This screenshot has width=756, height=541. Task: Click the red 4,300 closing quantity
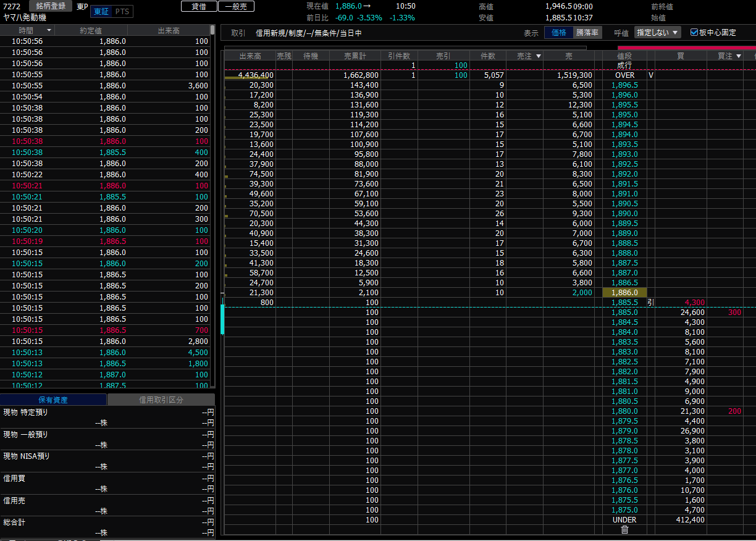click(694, 303)
